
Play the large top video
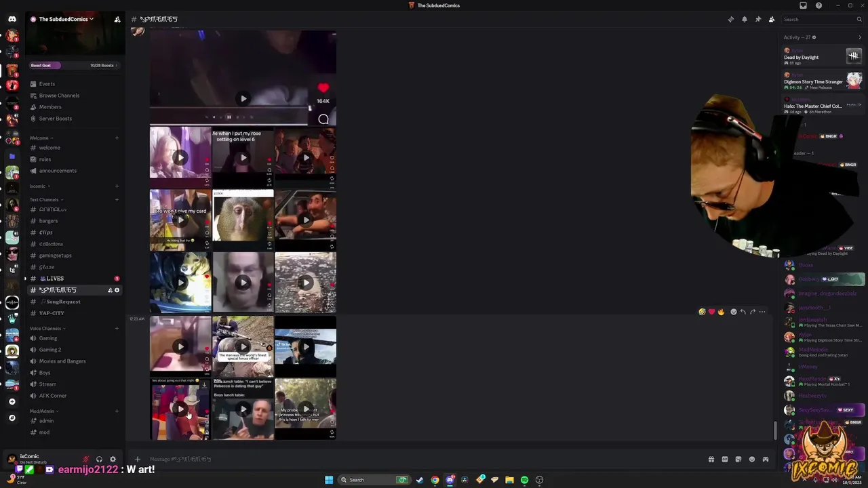[243, 99]
